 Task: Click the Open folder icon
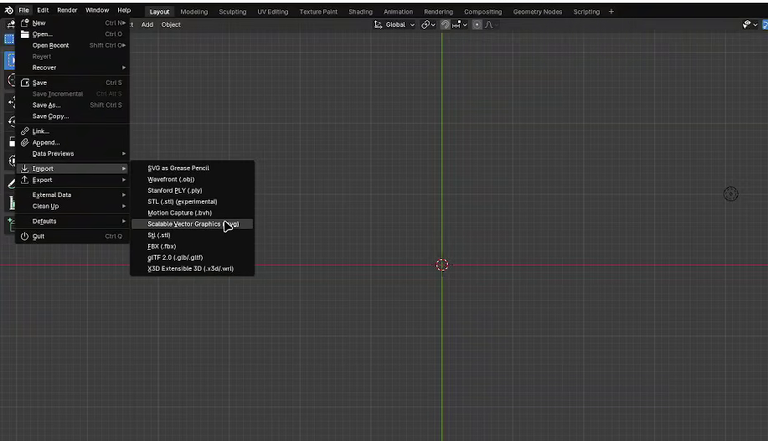[x=25, y=34]
